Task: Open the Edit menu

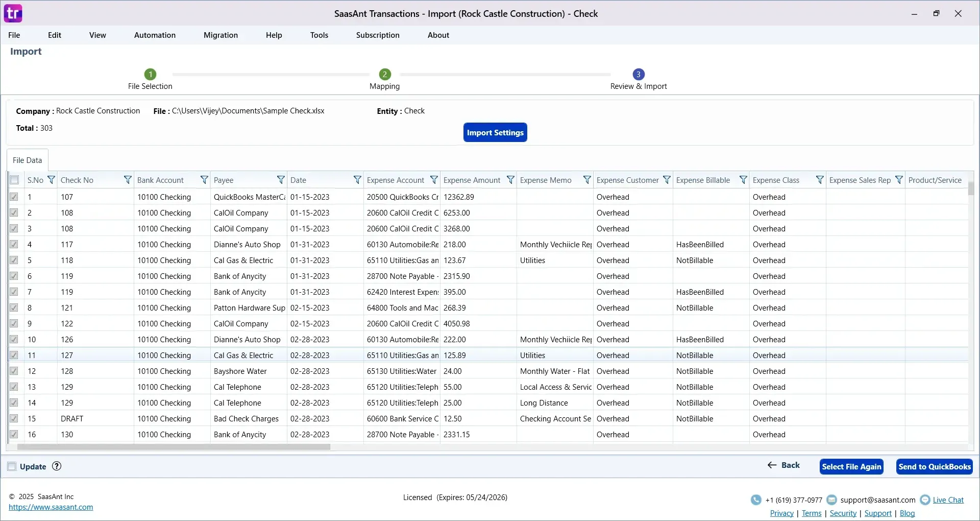Action: click(55, 35)
